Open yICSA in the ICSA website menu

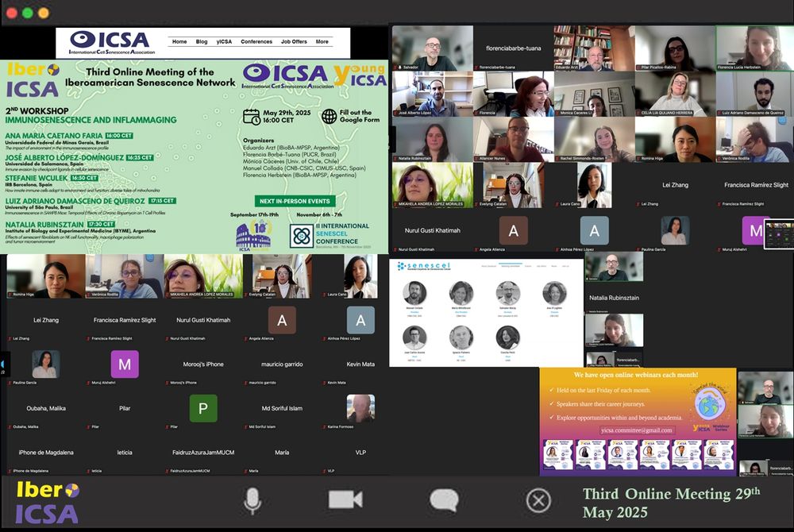(224, 41)
